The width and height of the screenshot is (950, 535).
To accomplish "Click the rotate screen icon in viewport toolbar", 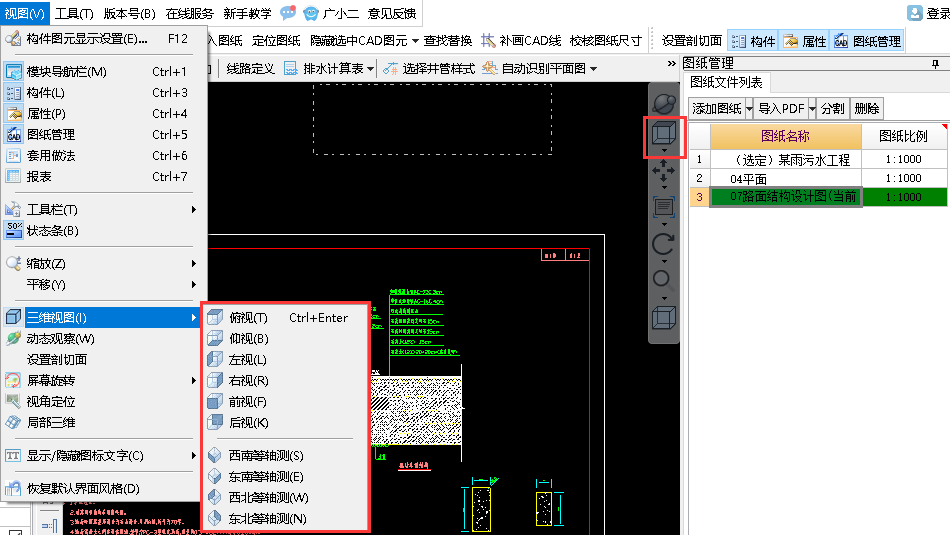I will (663, 243).
